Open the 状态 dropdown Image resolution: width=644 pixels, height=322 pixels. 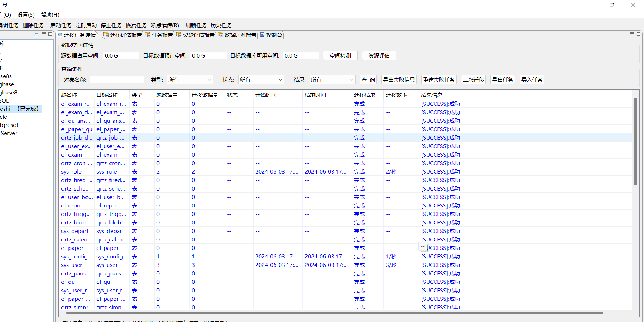pyautogui.click(x=261, y=80)
